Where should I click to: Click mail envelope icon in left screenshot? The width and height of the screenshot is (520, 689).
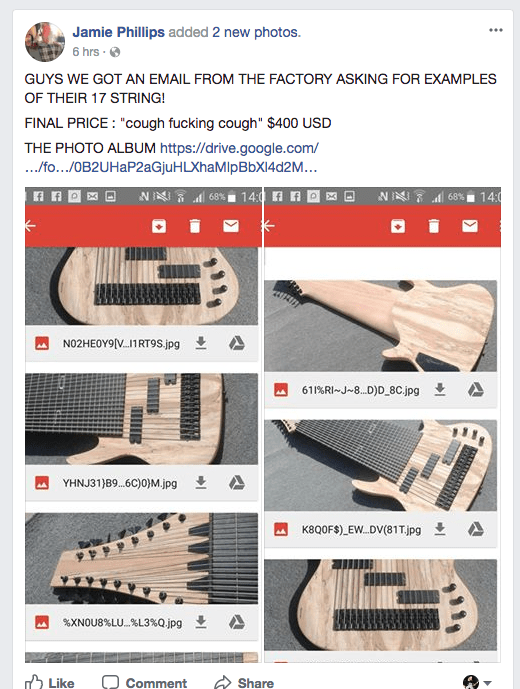click(x=231, y=226)
